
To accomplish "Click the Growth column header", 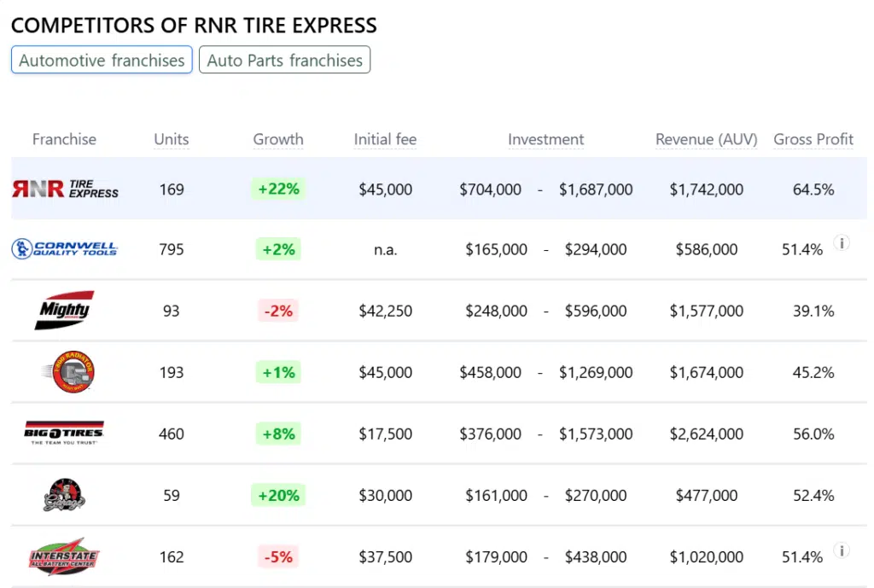I will (x=278, y=139).
